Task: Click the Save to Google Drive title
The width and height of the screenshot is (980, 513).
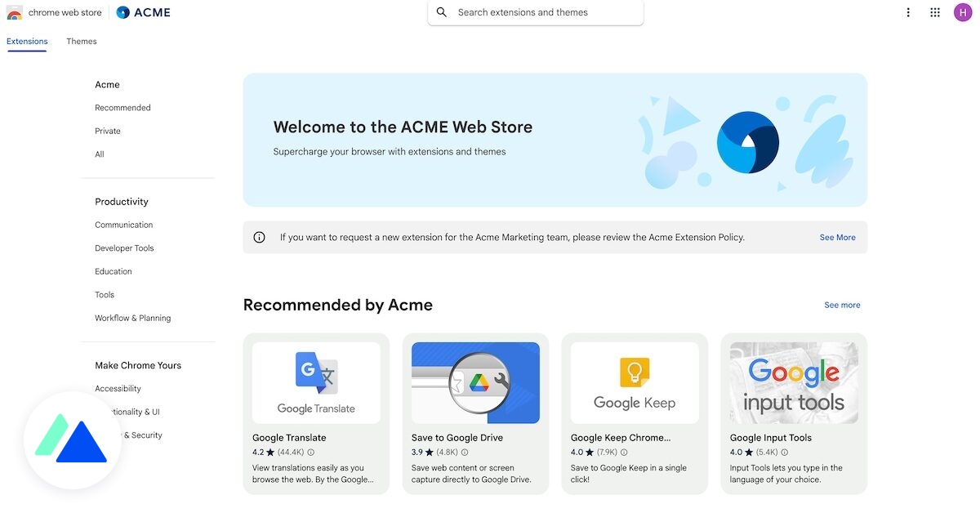Action: click(457, 438)
